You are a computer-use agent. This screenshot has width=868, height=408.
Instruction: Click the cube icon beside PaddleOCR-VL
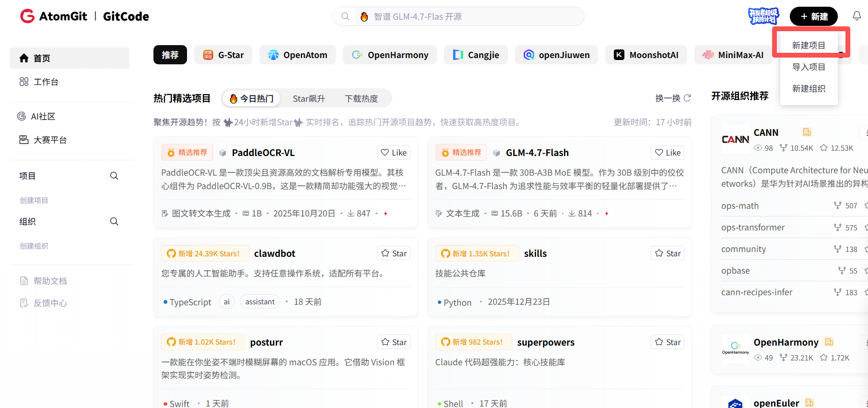(223, 153)
